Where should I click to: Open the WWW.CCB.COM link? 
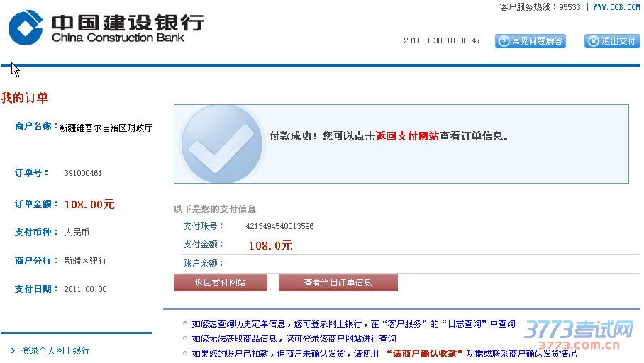click(617, 7)
